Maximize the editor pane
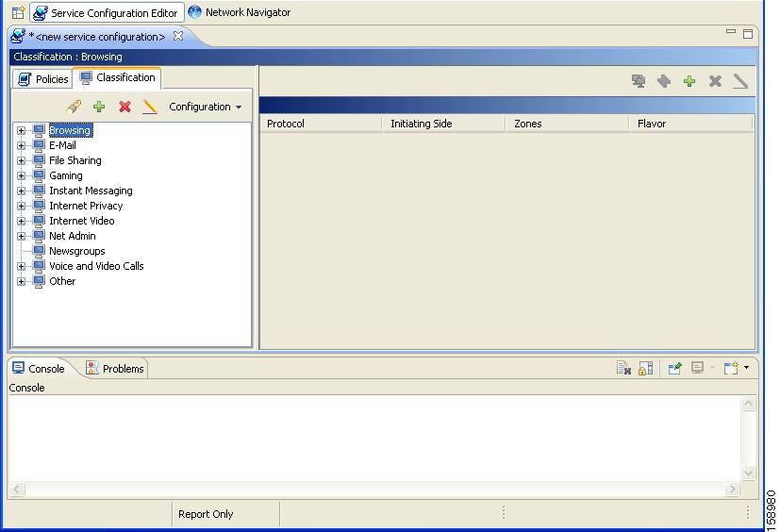 pyautogui.click(x=747, y=34)
